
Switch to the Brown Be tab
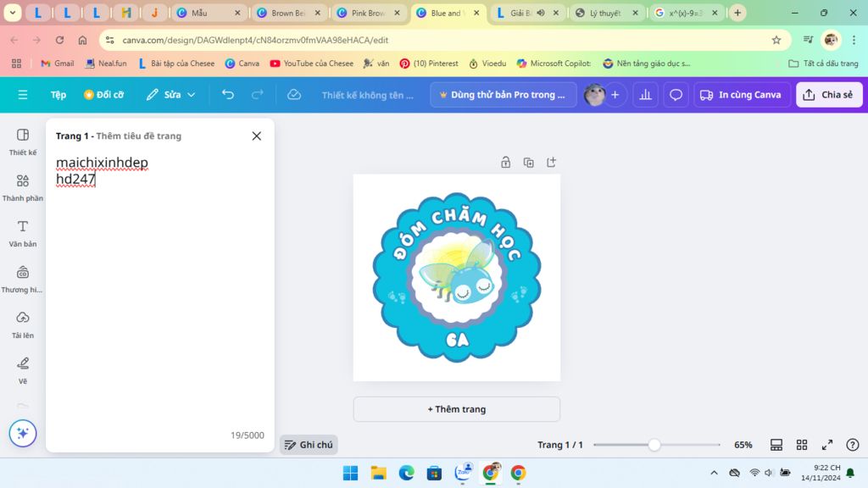click(288, 13)
